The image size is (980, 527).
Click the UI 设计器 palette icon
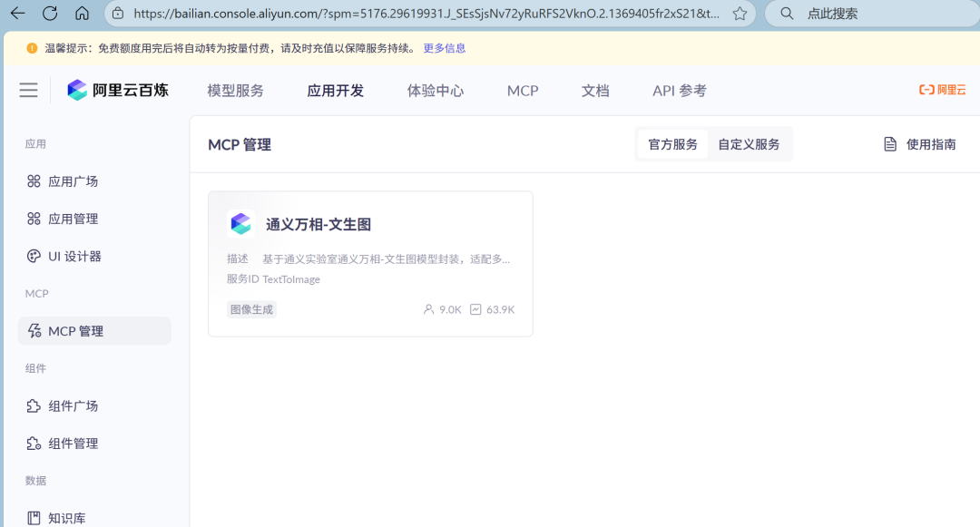34,256
